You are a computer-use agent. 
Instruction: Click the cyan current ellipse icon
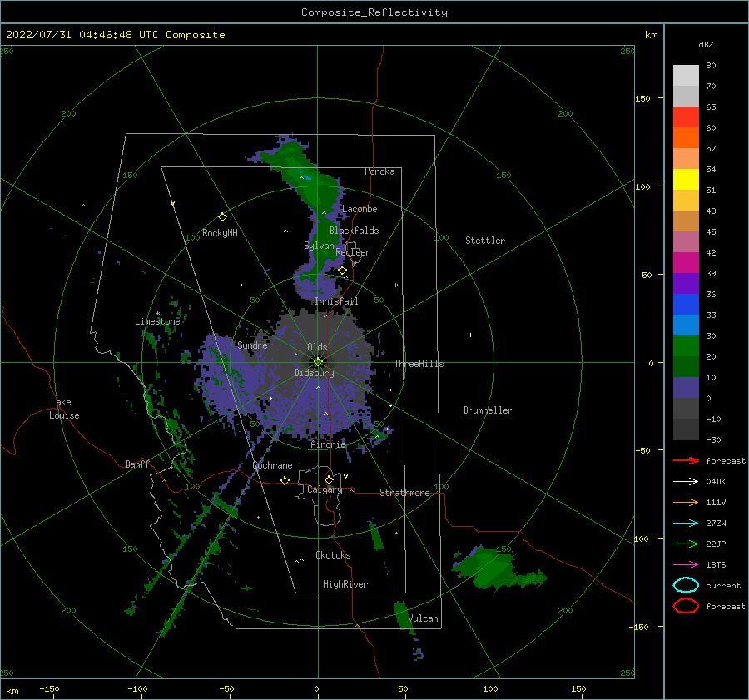(x=686, y=585)
